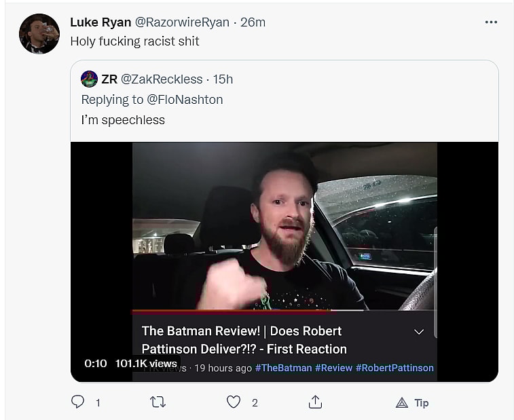Open Luke Ryan's profile avatar
The width and height of the screenshot is (514, 420).
pyautogui.click(x=39, y=34)
